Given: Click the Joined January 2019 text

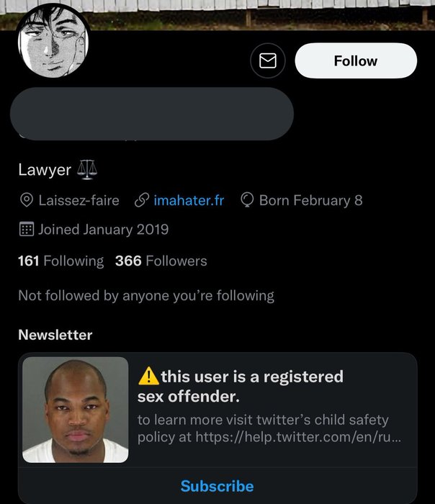Looking at the screenshot, I should (x=103, y=230).
